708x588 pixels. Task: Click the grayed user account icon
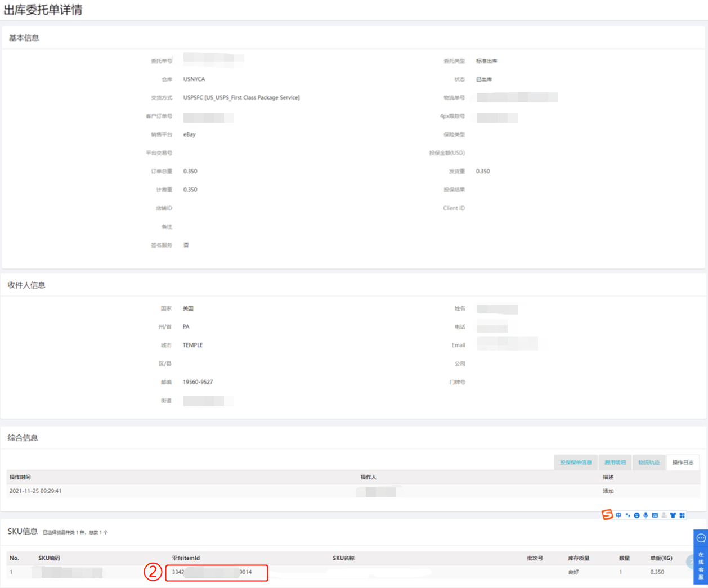pyautogui.click(x=664, y=515)
